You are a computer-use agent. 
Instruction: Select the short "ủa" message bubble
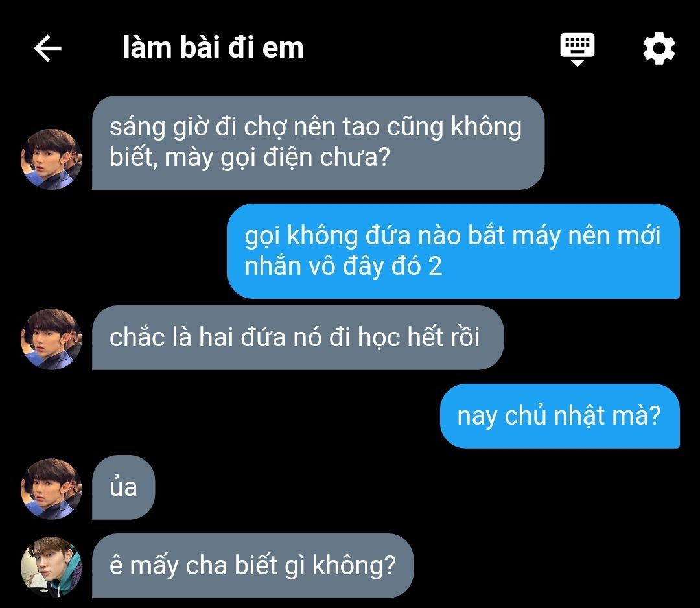(123, 487)
